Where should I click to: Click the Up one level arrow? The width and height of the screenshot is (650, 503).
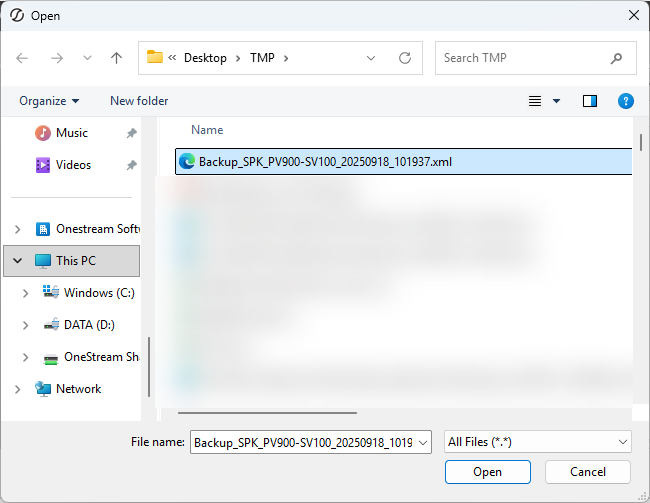click(x=116, y=58)
